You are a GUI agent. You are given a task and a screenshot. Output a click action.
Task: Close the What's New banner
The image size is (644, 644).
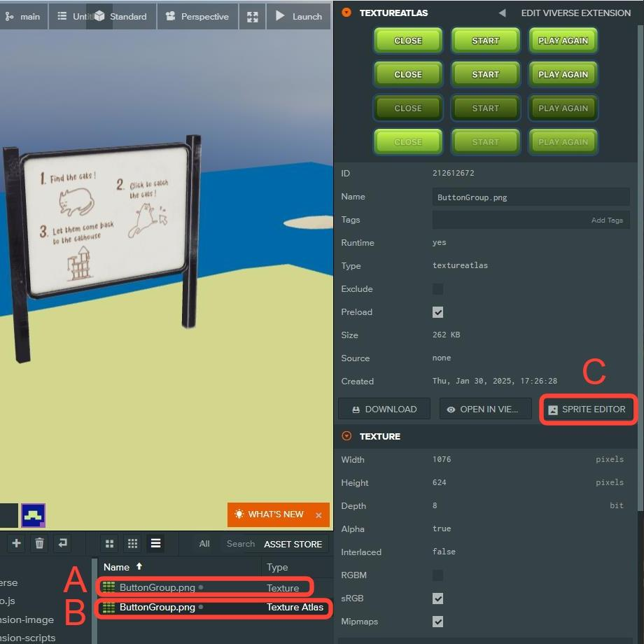click(318, 515)
